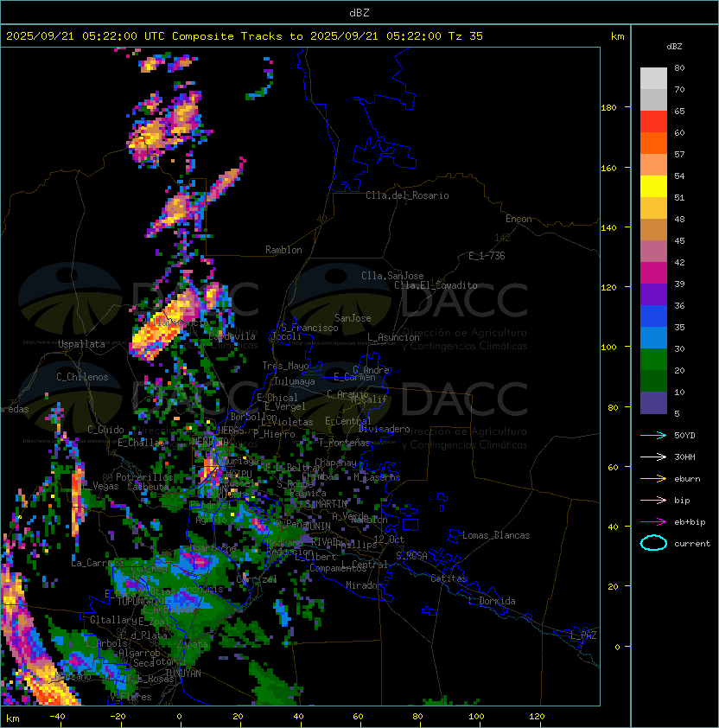Click the 'Encon' map label

(519, 219)
